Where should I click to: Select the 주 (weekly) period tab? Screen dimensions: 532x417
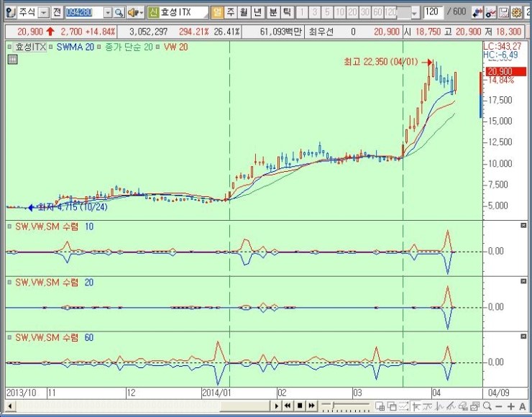click(x=230, y=13)
